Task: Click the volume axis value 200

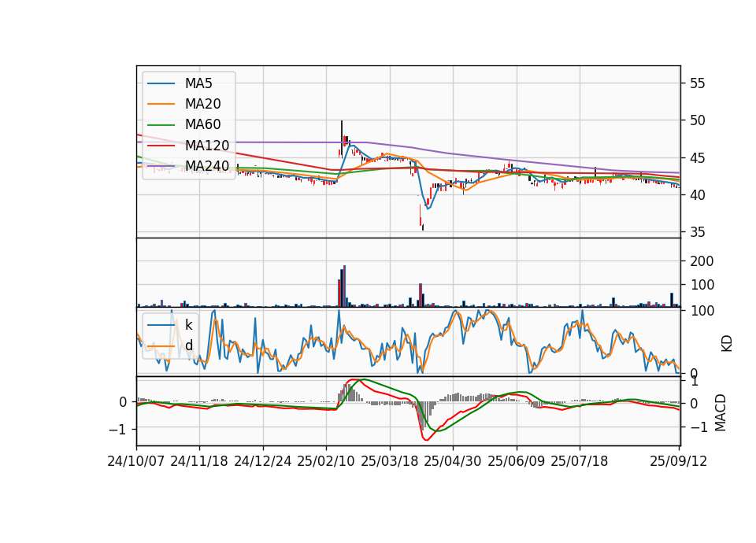Action: pos(702,261)
